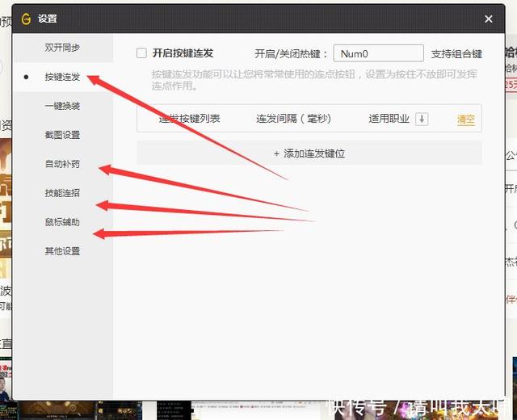The image size is (517, 420).
Task: Select the 按键连发 sidebar tab
Action: coord(62,77)
